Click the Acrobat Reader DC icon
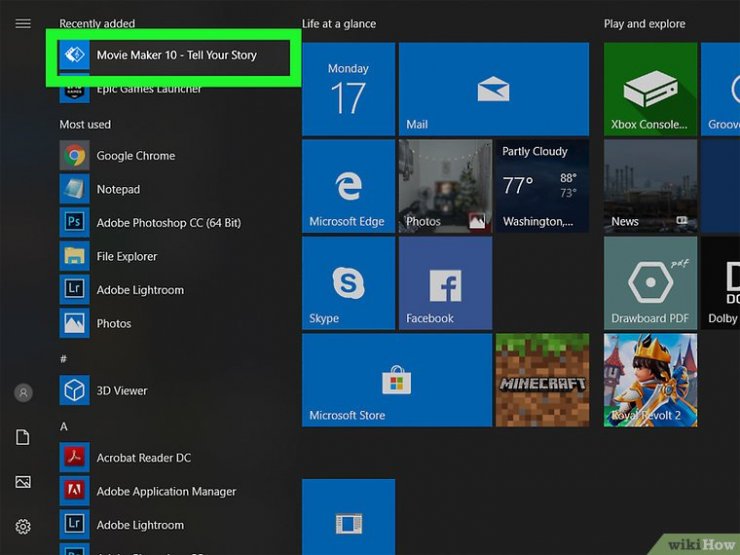740x555 pixels. coord(75,457)
